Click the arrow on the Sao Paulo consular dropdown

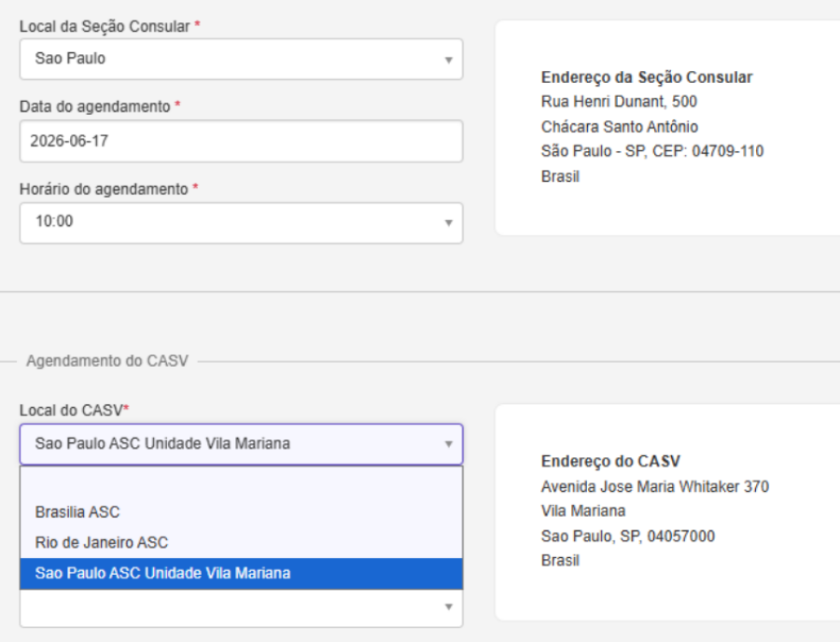tap(448, 60)
